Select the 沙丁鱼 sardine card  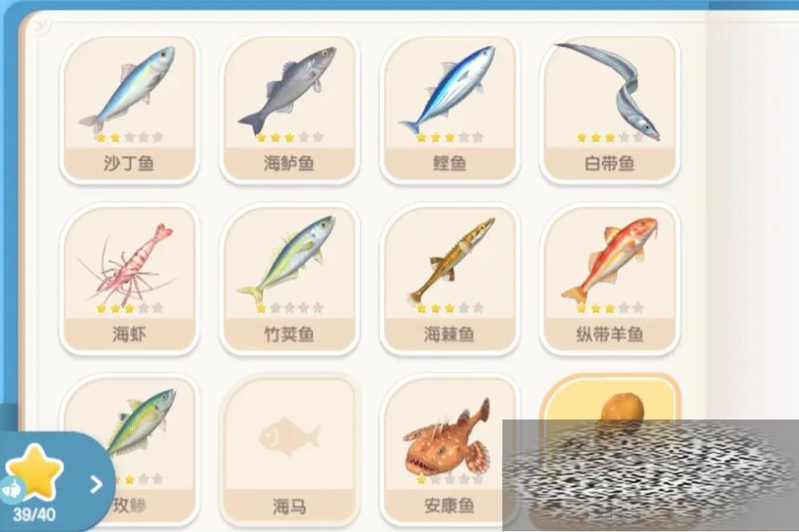tap(129, 109)
